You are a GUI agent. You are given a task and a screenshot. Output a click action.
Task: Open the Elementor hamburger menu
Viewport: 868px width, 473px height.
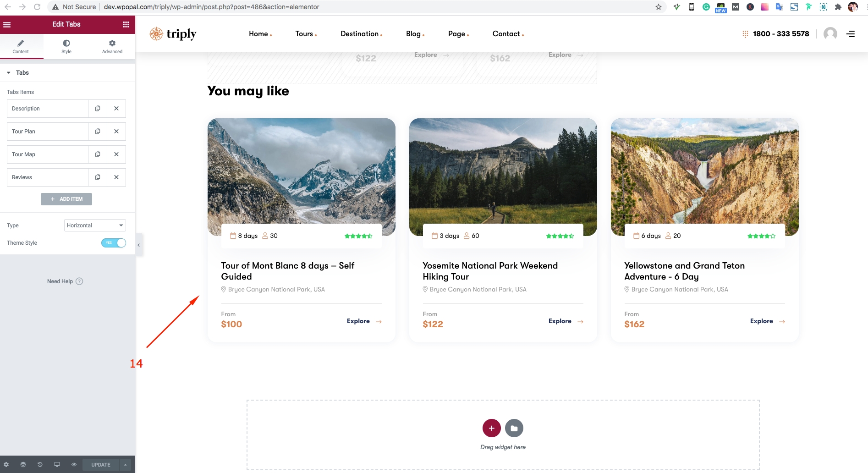point(7,25)
